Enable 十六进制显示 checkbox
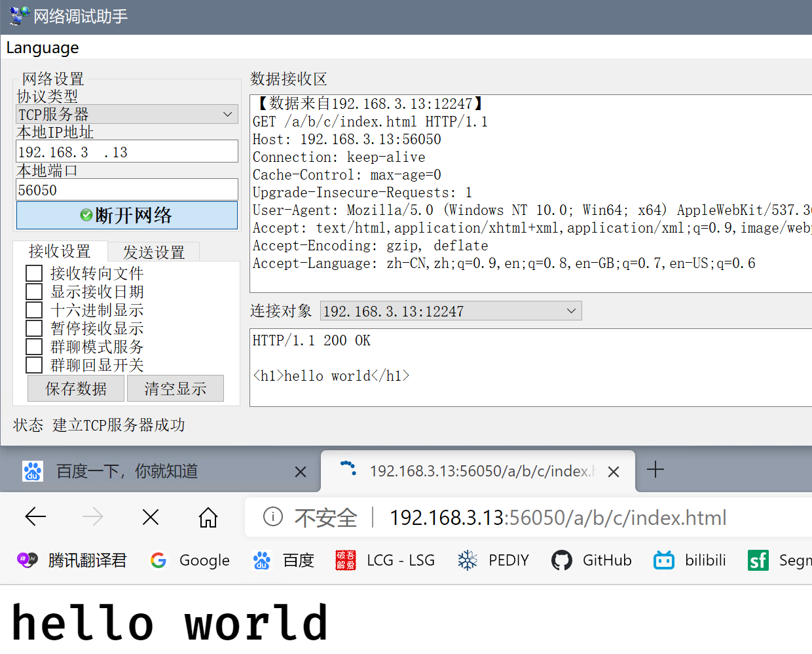This screenshot has height=654, width=812. tap(34, 310)
